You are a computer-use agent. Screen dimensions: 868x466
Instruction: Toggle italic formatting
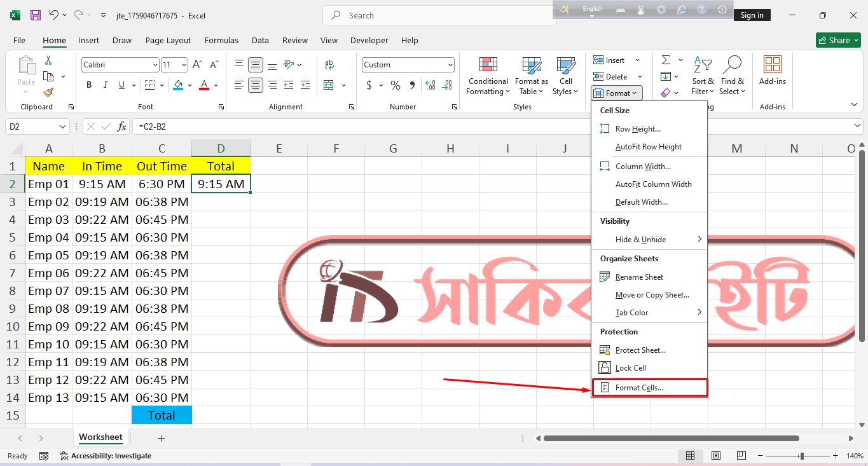[x=106, y=85]
